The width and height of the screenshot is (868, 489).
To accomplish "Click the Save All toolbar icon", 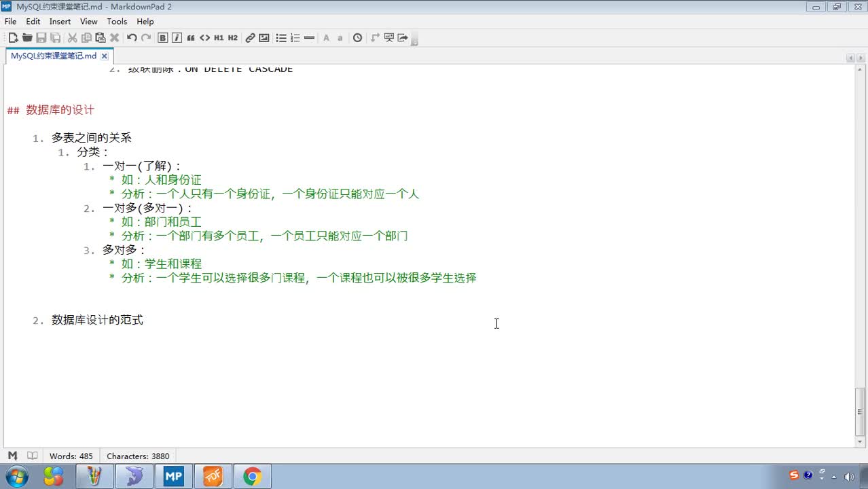I will click(56, 38).
